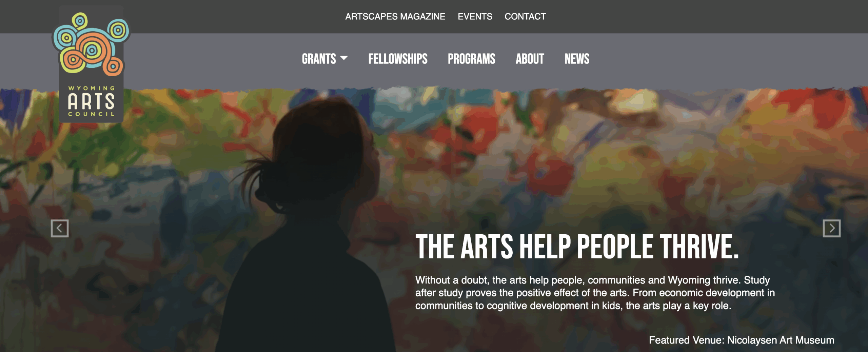Select Programs in the main navigation

(x=471, y=59)
